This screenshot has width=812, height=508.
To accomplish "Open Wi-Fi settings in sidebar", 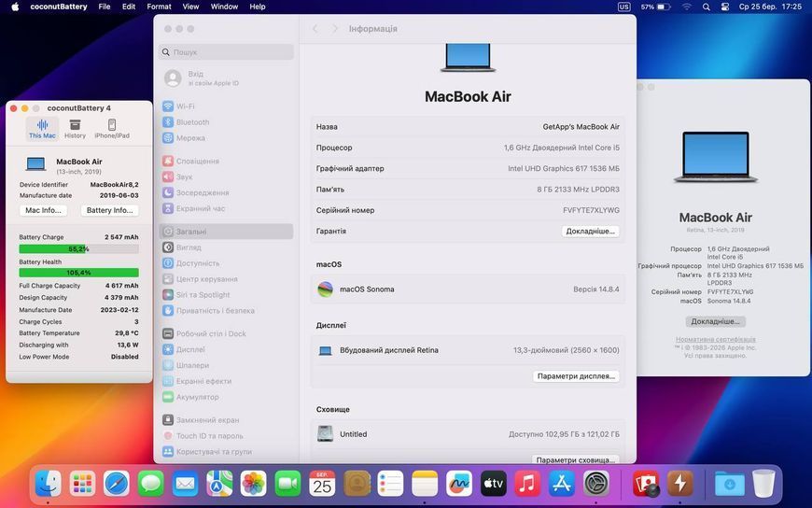I will coord(226,106).
